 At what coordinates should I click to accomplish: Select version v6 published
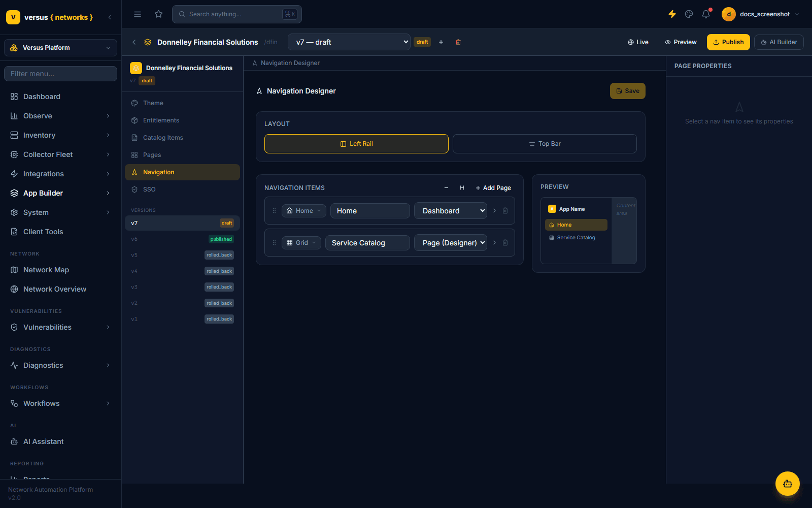[182, 239]
